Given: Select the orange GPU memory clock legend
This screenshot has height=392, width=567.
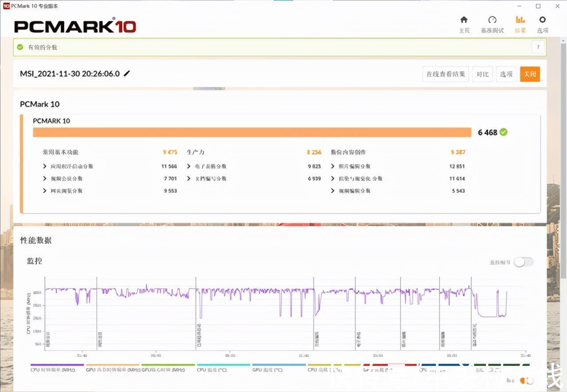Looking at the screenshot, I should click(x=113, y=369).
